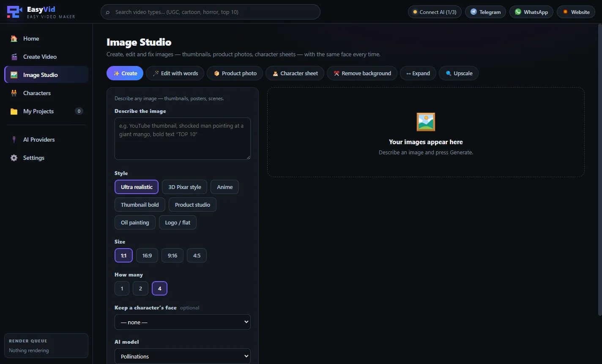Viewport: 602px width, 364px height.
Task: Click the scissors icon on Remove background
Action: click(337, 73)
